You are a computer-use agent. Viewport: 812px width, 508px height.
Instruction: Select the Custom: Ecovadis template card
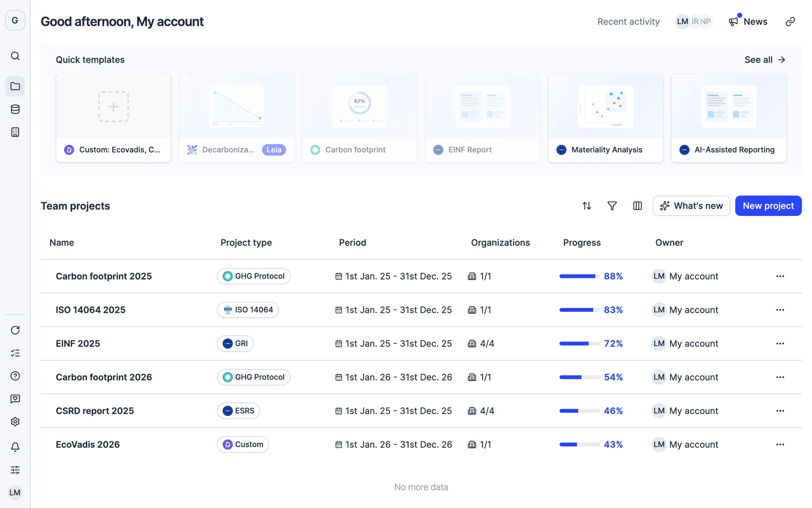113,118
